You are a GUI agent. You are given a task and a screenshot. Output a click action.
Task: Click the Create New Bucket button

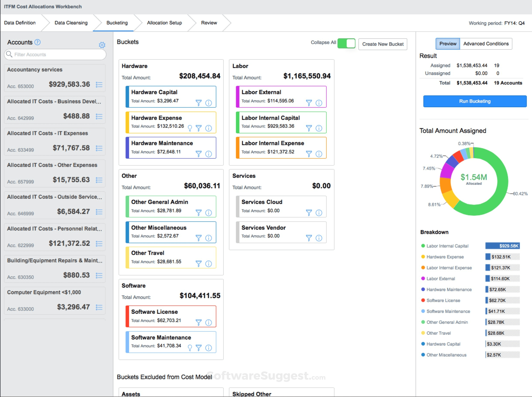[383, 44]
